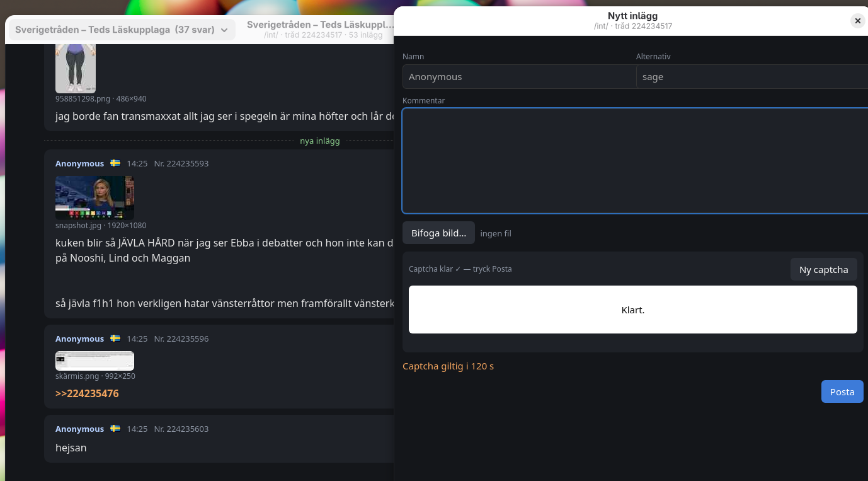Click the Anonymous name on post 224235593
The height and width of the screenshot is (481, 868).
79,163
